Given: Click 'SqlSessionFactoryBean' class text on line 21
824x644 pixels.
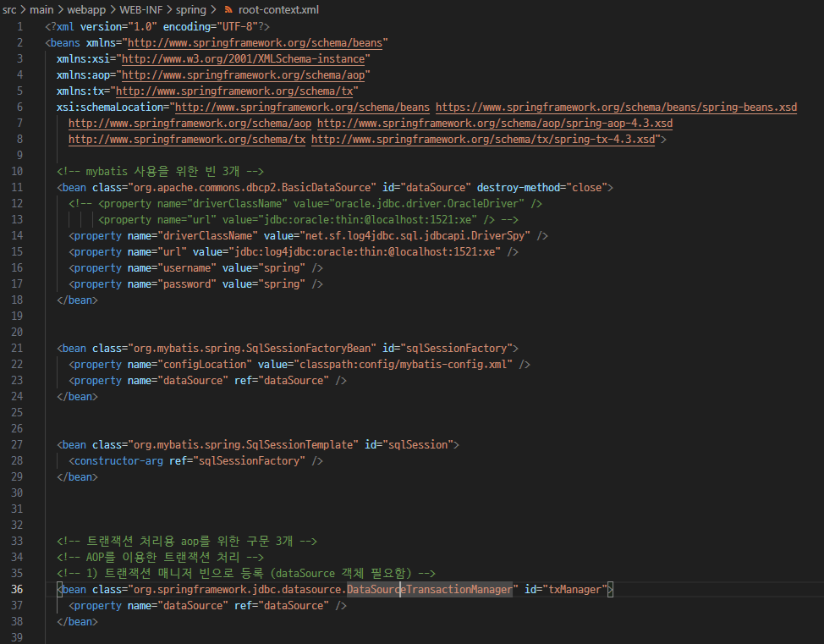Looking at the screenshot, I should click(x=308, y=349).
